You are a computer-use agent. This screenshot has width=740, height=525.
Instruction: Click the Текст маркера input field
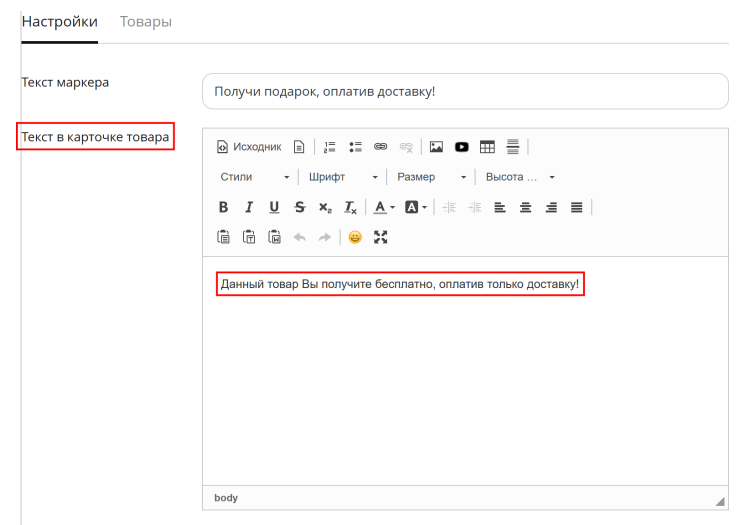pyautogui.click(x=465, y=91)
